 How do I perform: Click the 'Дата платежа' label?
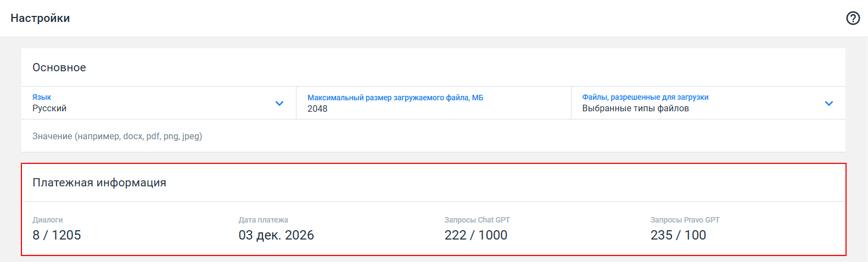[x=263, y=220]
